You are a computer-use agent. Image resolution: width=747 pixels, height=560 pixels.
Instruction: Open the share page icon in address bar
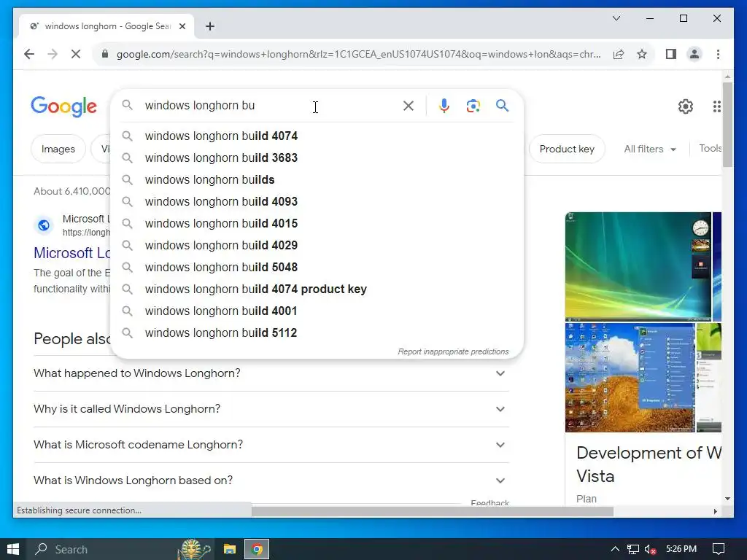(x=619, y=54)
